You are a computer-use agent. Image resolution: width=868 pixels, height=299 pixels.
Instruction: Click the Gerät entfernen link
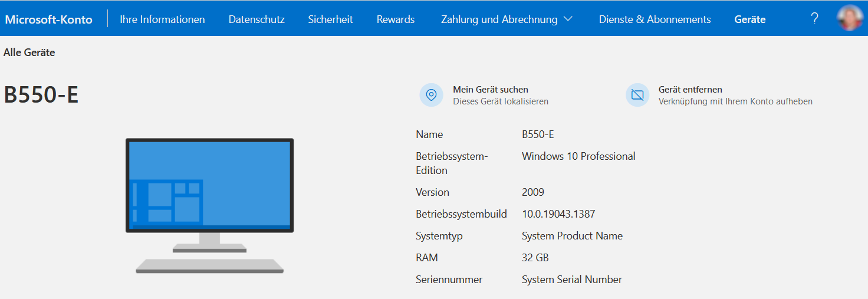(x=691, y=90)
